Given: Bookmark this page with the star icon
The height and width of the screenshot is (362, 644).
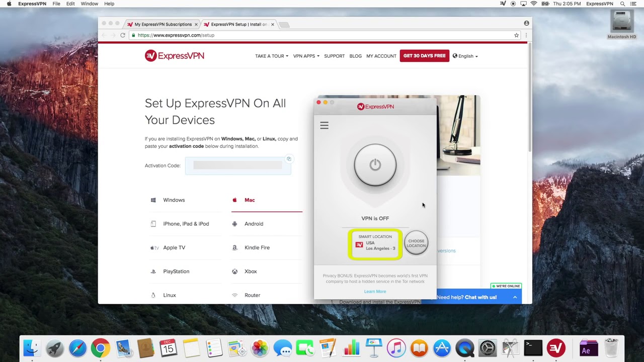Looking at the screenshot, I should point(516,35).
